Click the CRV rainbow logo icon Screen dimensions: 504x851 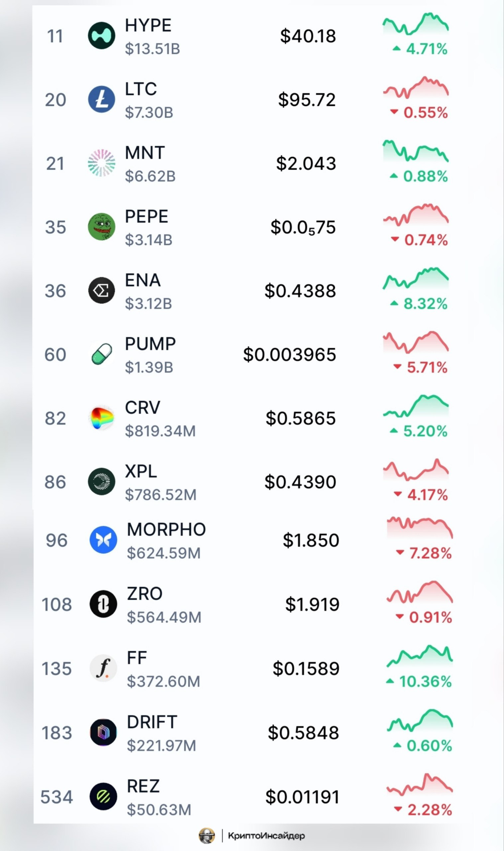pyautogui.click(x=101, y=418)
